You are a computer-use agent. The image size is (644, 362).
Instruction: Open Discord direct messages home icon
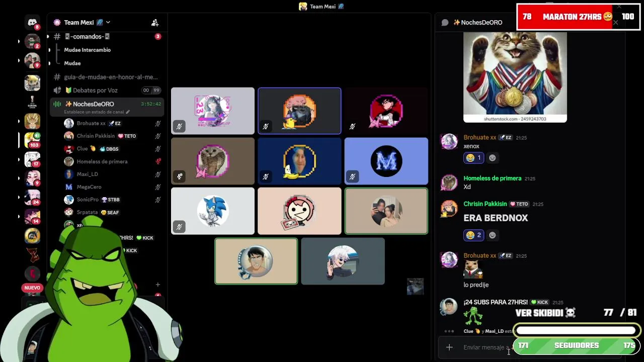point(32,22)
